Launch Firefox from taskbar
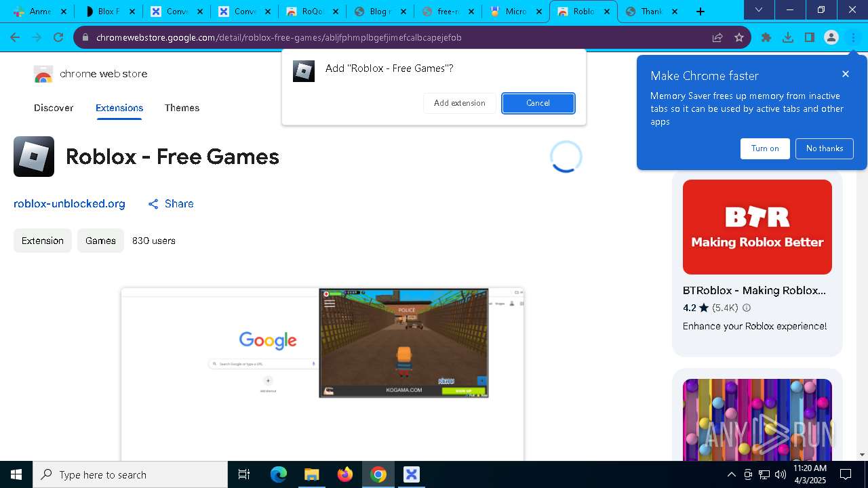 coord(345,474)
